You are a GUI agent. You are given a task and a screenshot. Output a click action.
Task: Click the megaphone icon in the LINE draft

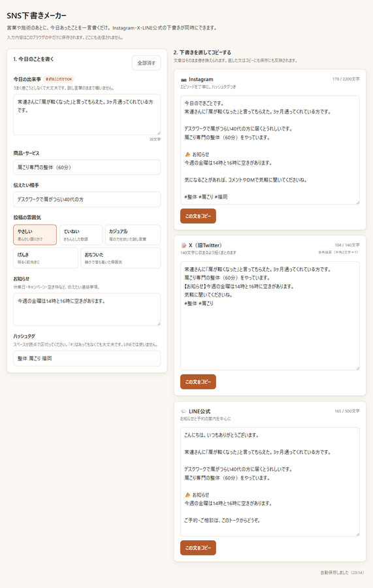pos(187,495)
